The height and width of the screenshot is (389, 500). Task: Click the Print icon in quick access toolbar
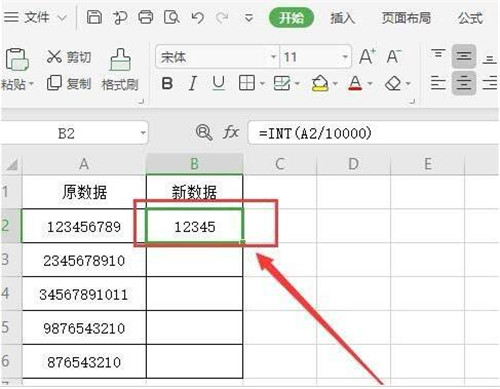point(146,17)
